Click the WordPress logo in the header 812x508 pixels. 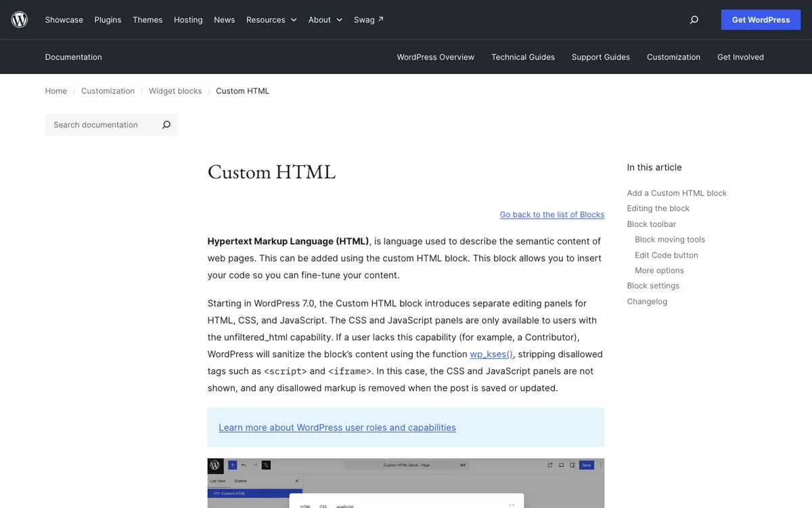[20, 20]
